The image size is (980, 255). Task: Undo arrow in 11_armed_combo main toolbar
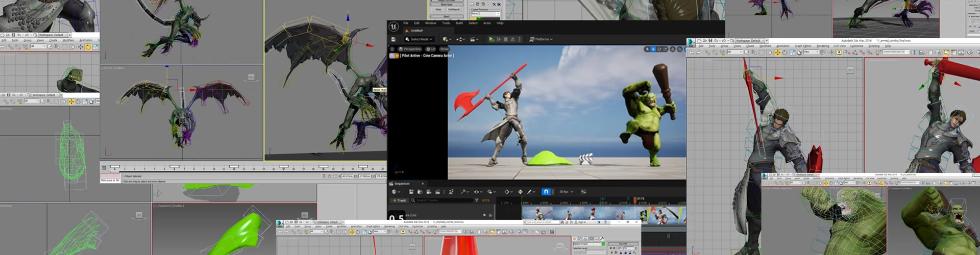click(x=692, y=53)
